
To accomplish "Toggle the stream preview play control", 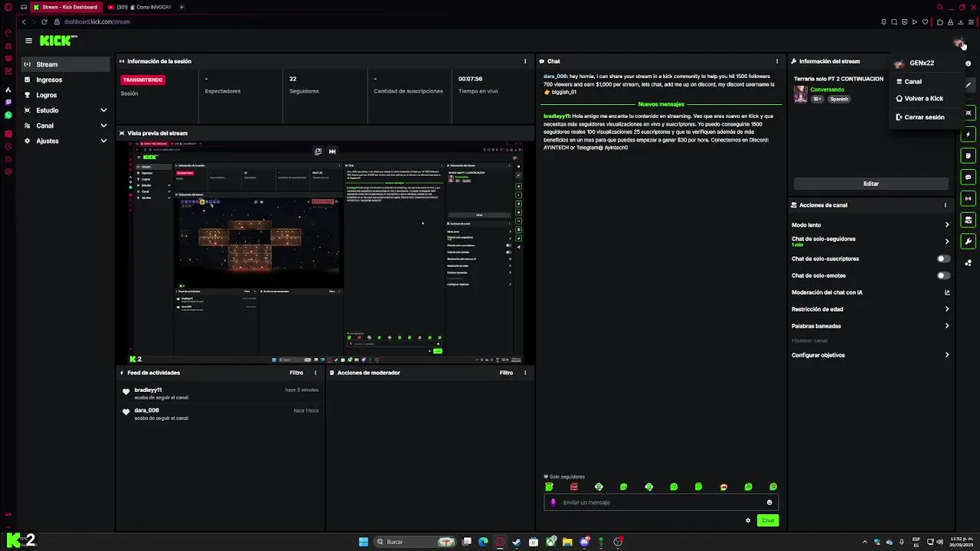I will click(332, 152).
